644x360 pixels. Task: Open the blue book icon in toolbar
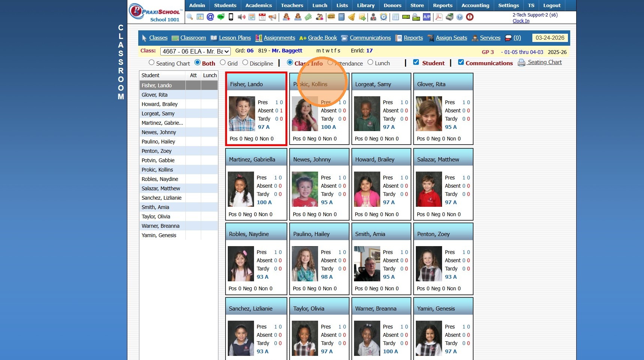(341, 17)
